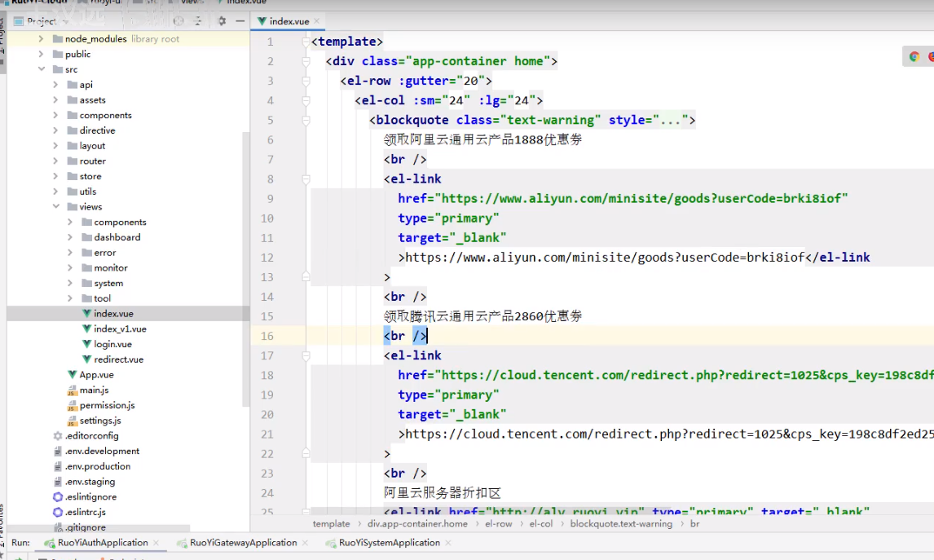Collapse the views folder

point(55,207)
